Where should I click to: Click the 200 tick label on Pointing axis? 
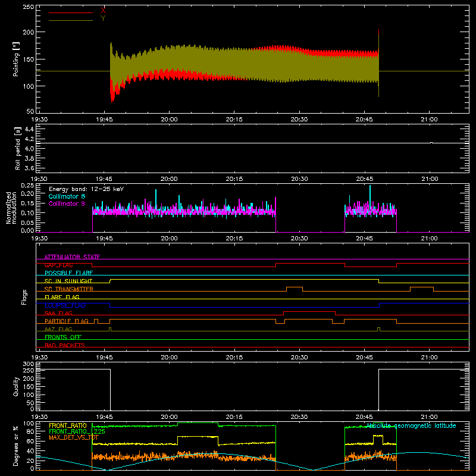pyautogui.click(x=29, y=32)
